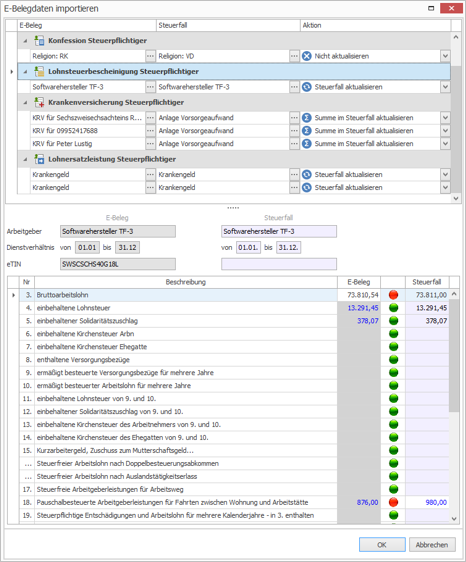Cancel the dialog via Abbrechen
The width and height of the screenshot is (466, 562).
pos(432,545)
